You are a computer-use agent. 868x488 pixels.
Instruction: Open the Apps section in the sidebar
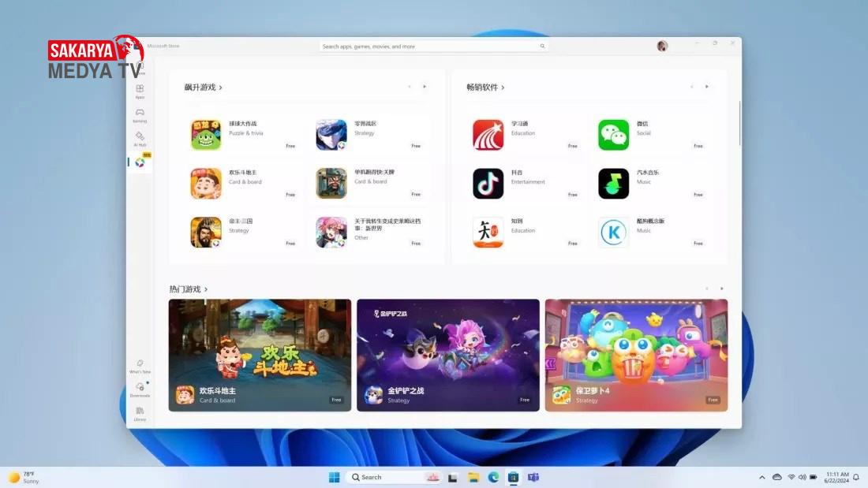[x=140, y=91]
